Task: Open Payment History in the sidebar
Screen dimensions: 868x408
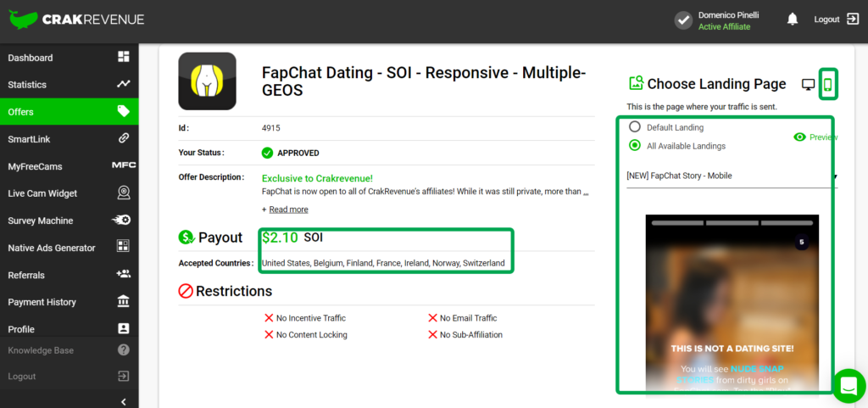Action: pos(42,302)
